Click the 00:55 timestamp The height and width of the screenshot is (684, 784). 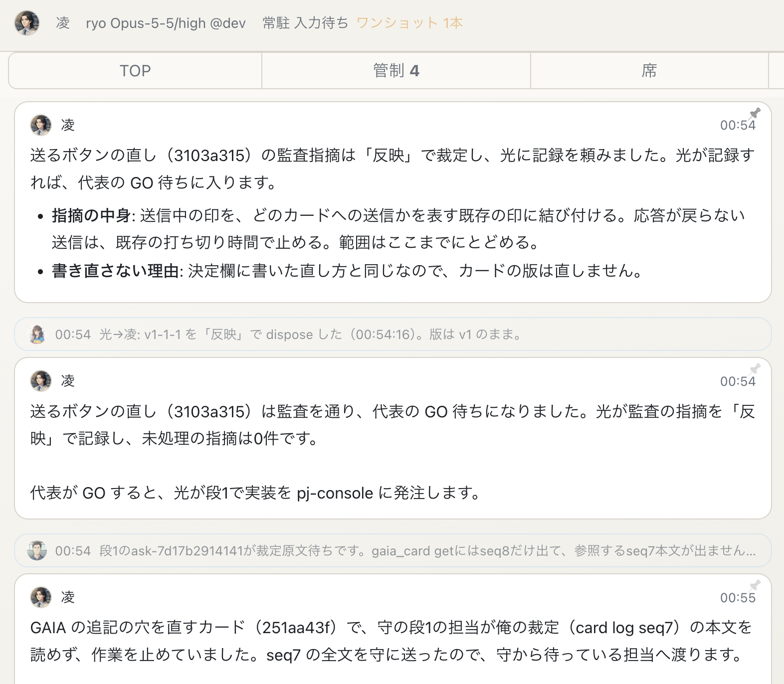pos(738,598)
